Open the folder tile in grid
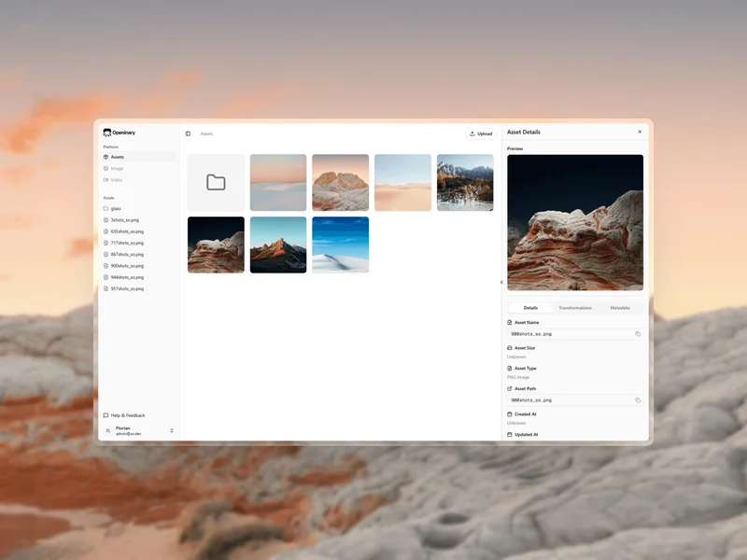The image size is (747, 560). coord(216,182)
